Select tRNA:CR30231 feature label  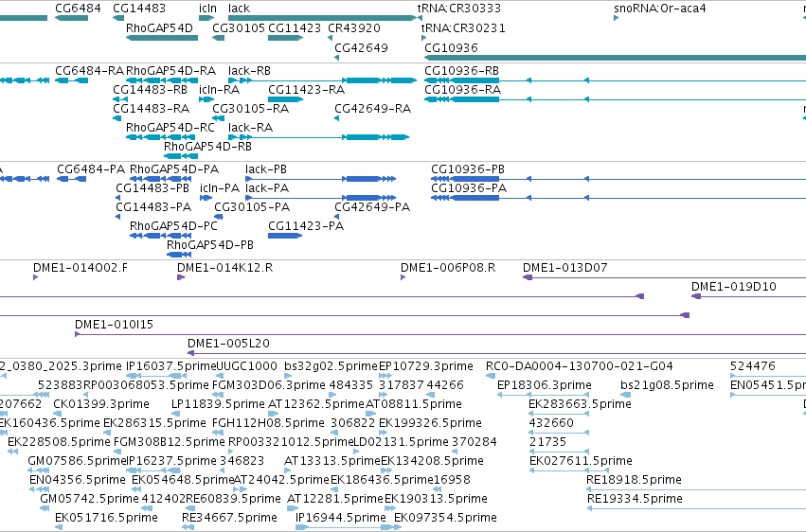(x=463, y=28)
